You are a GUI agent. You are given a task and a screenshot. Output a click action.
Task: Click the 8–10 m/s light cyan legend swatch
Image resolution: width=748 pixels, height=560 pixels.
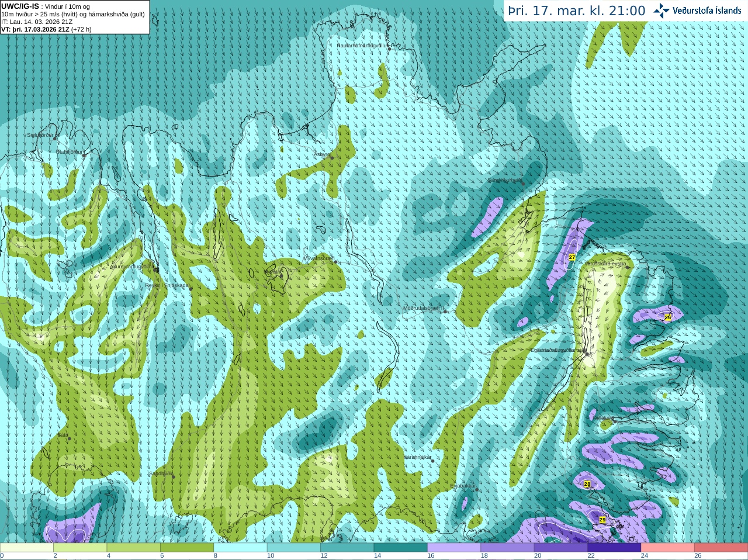241,548
